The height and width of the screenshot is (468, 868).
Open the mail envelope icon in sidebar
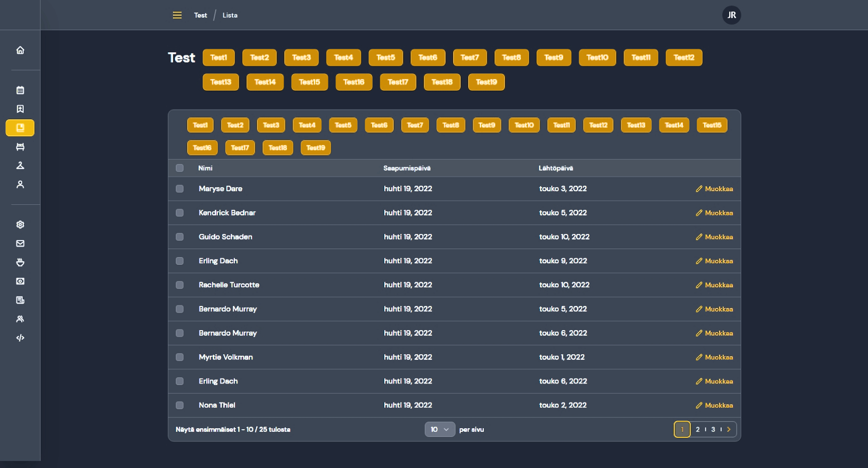(20, 244)
